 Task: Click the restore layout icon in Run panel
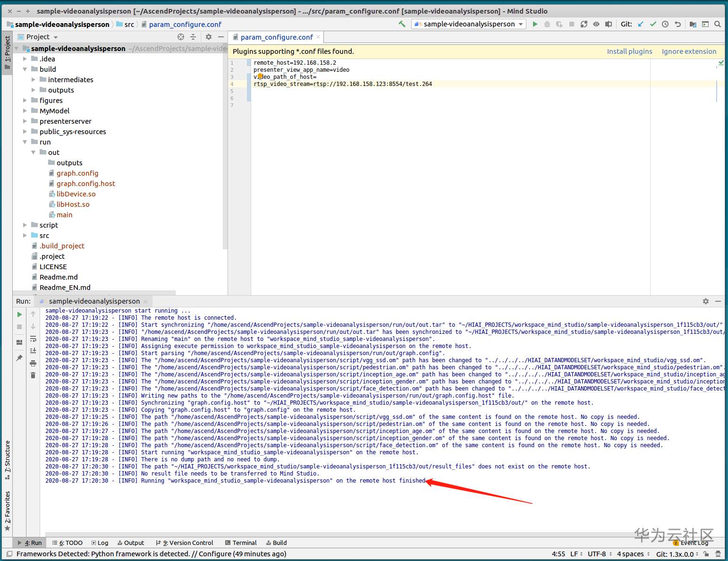point(19,342)
